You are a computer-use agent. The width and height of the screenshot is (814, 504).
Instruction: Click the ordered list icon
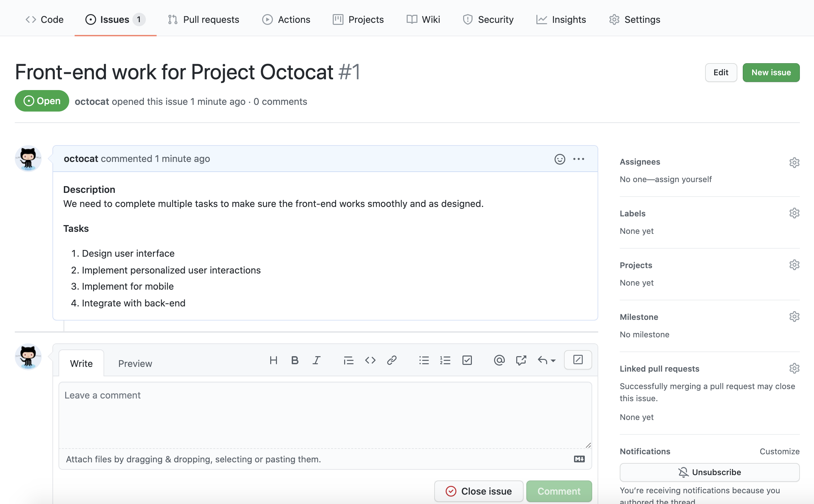click(x=444, y=360)
